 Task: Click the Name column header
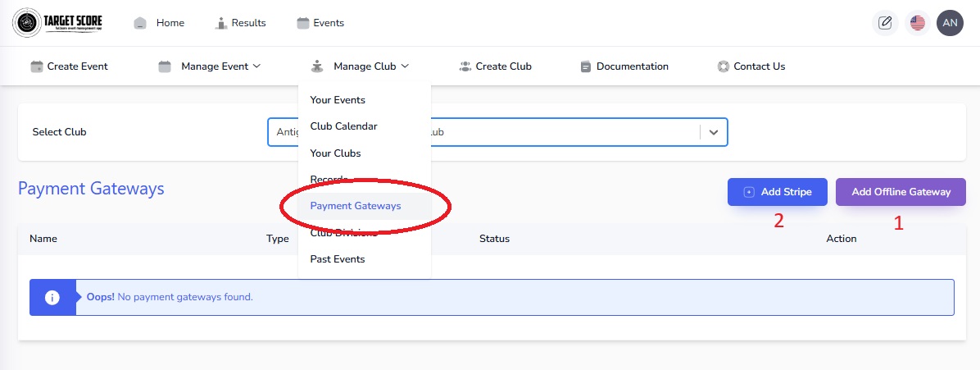coord(43,239)
